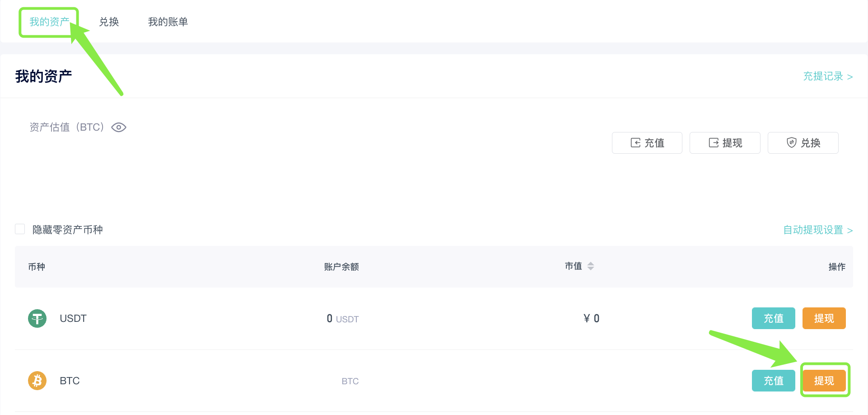This screenshot has height=415, width=868.
Task: Click the withdraw icon in 提现 button
Action: (x=714, y=143)
